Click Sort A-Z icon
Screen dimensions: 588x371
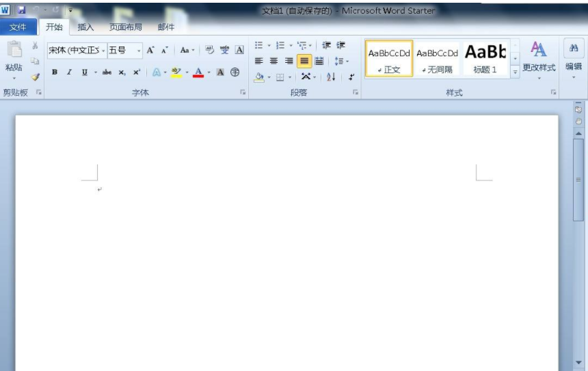[331, 77]
